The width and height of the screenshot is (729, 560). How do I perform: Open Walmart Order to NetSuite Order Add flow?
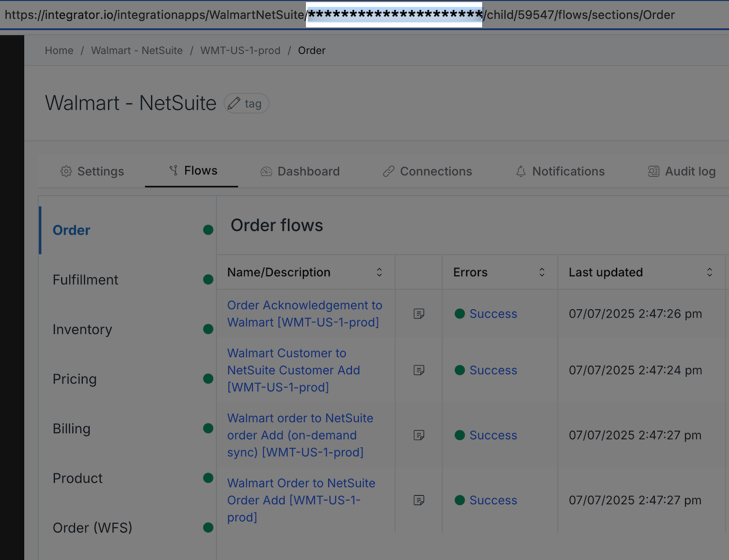(301, 500)
